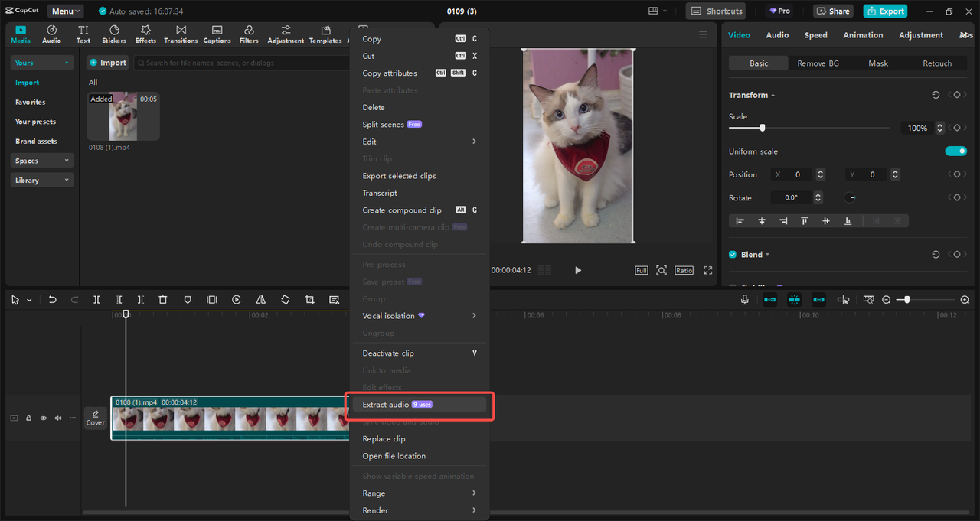980x521 pixels.
Task: Click the Split clip tool
Action: click(96, 300)
